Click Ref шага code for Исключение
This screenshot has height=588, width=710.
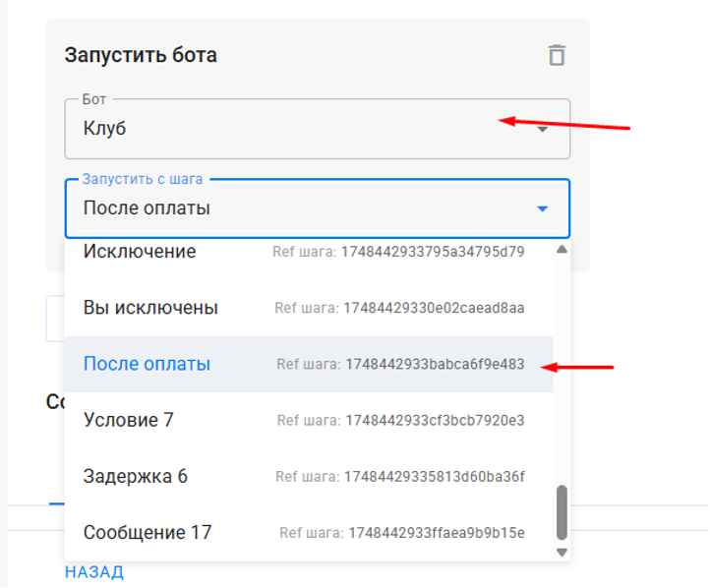pos(433,252)
